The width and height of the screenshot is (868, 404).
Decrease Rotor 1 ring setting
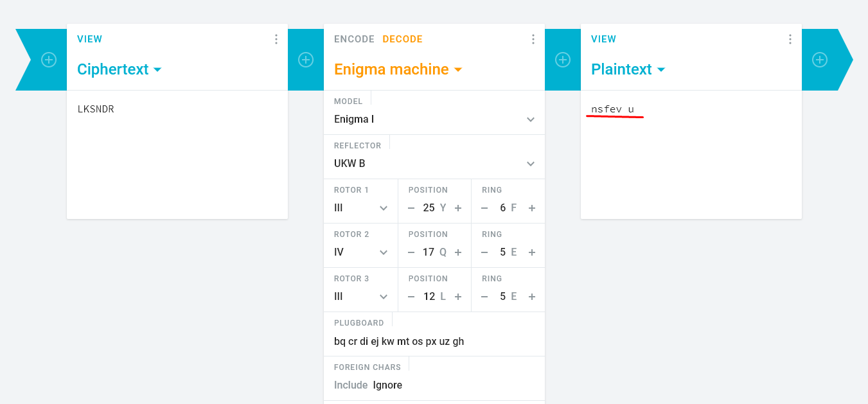pyautogui.click(x=485, y=208)
